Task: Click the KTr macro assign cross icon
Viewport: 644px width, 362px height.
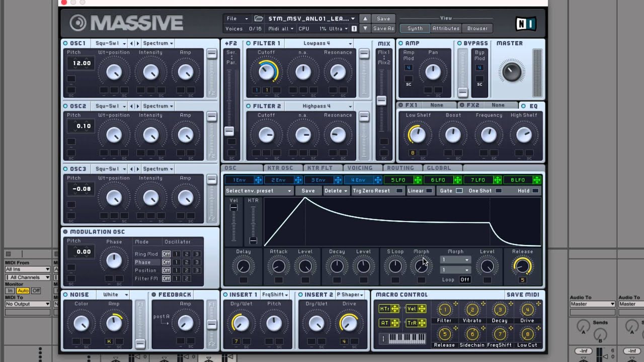Action: (395, 309)
